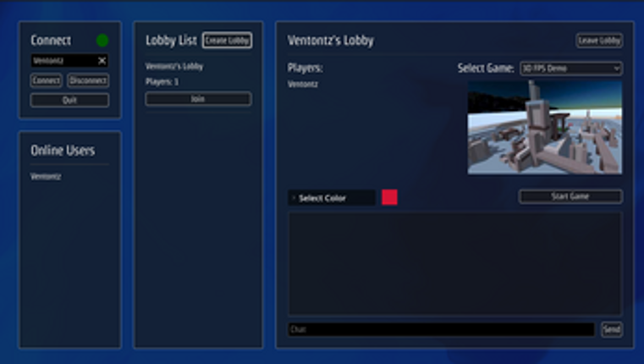Click the chat message history area
644x364 pixels.
(455, 264)
